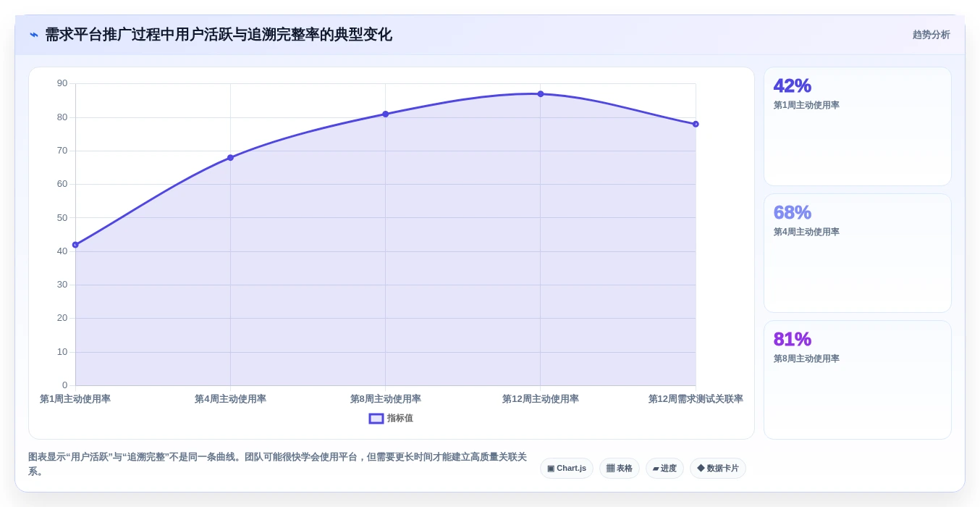Click the lightning icon beside the title
The width and height of the screenshot is (980, 507).
(x=34, y=35)
